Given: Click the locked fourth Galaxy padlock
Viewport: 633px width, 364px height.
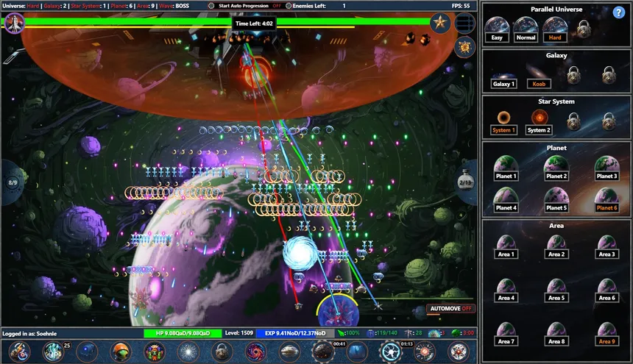Looking at the screenshot, I should [609, 75].
